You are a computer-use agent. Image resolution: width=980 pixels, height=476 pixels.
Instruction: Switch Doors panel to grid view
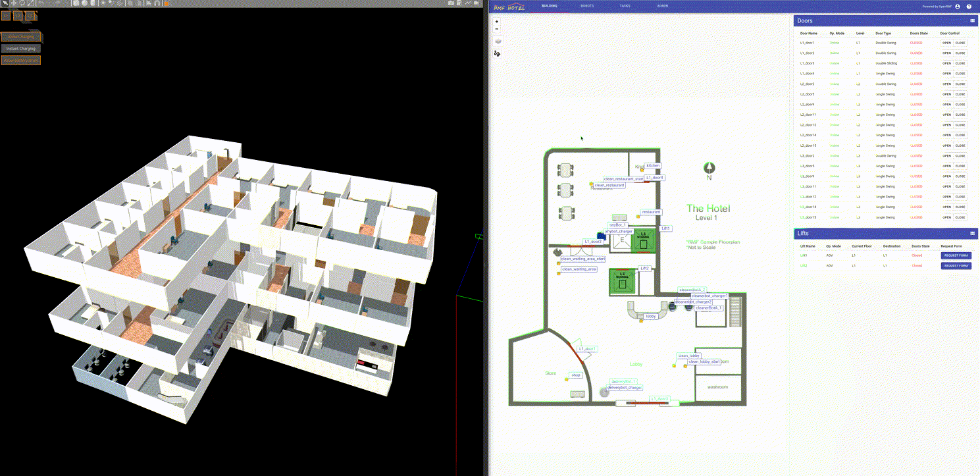pos(972,21)
